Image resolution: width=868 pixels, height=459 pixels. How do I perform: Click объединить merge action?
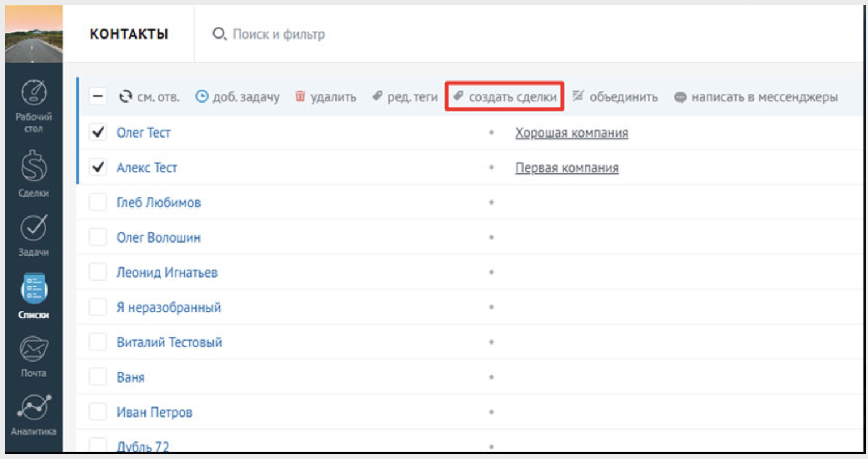615,97
